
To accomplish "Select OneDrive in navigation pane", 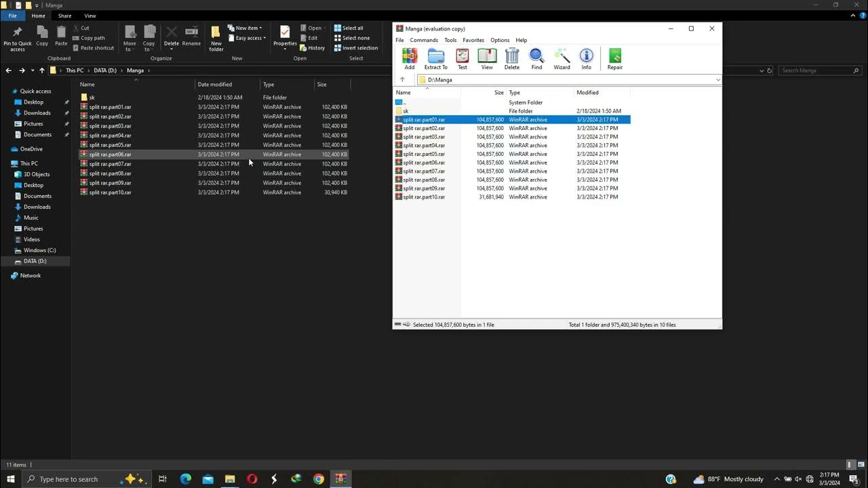I will [x=31, y=149].
